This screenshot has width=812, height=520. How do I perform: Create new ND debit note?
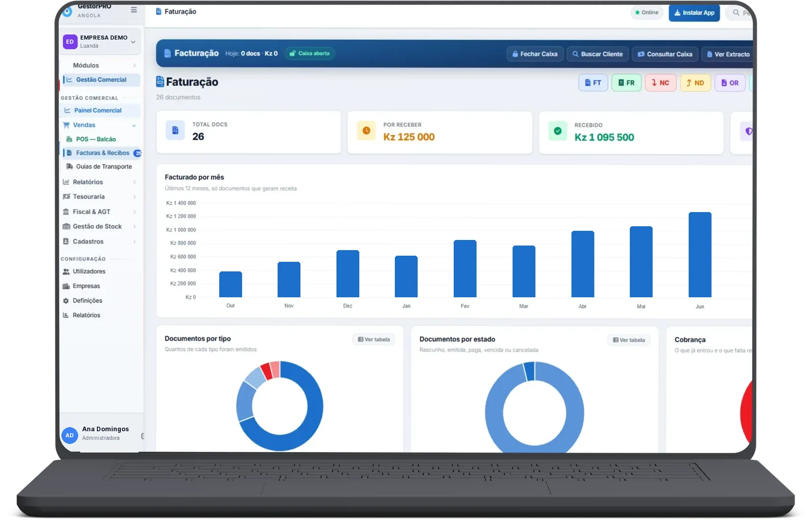pos(695,83)
